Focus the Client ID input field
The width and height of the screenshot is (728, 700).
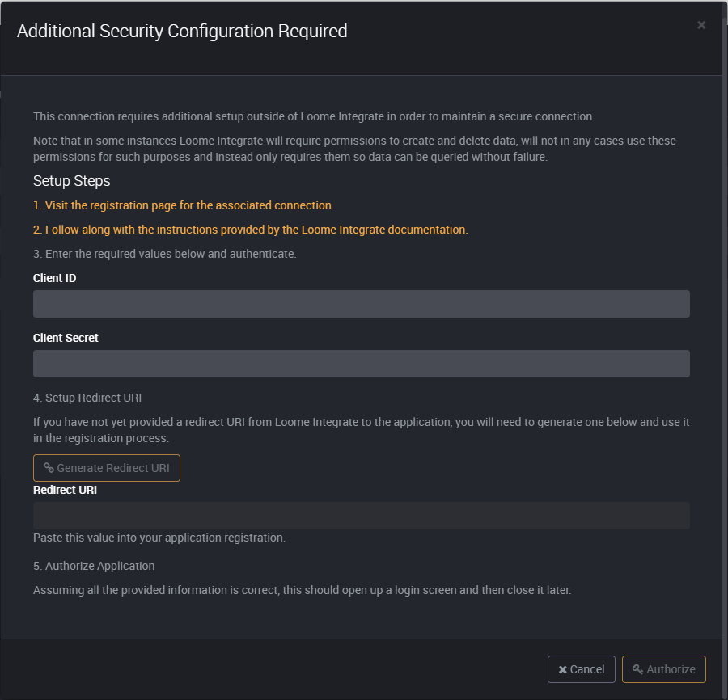(x=362, y=304)
